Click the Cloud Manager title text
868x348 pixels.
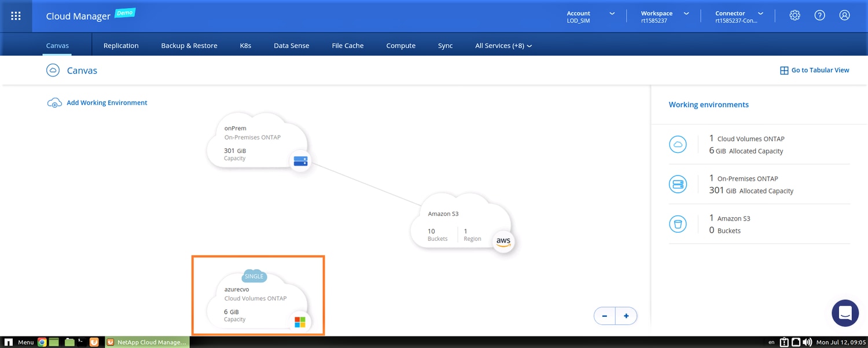(78, 16)
